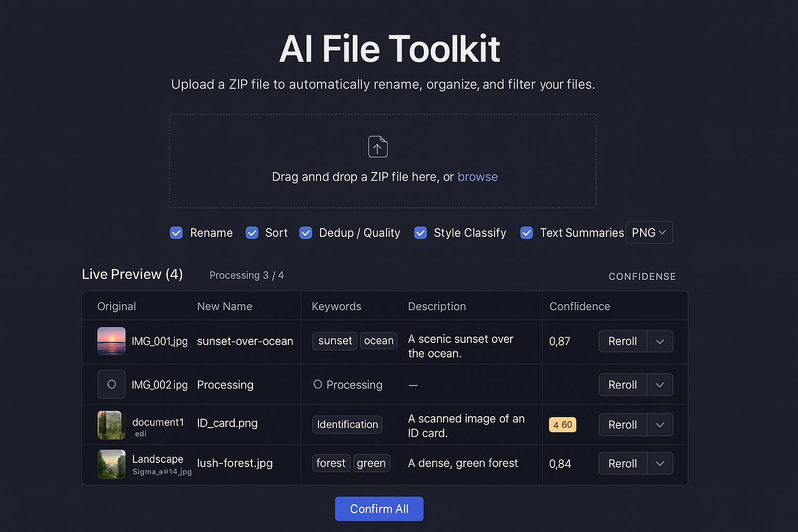Open the sunset IMG_001 thumbnail
798x532 pixels.
(x=111, y=341)
